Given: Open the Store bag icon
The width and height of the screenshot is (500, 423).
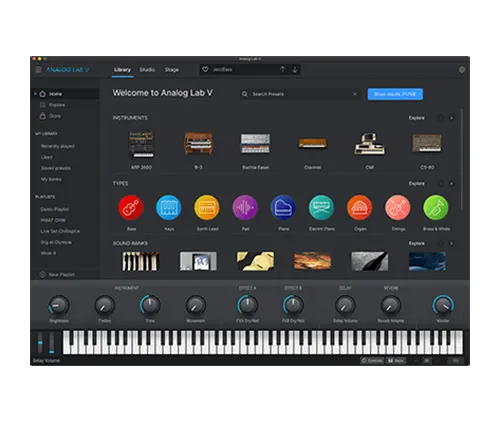Looking at the screenshot, I should point(43,116).
